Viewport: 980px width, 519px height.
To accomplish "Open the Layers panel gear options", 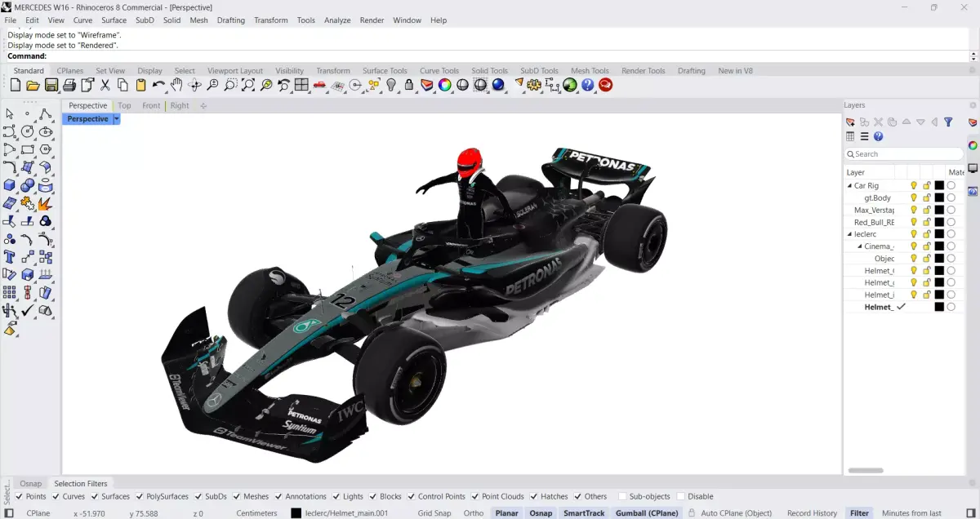I will [x=973, y=105].
